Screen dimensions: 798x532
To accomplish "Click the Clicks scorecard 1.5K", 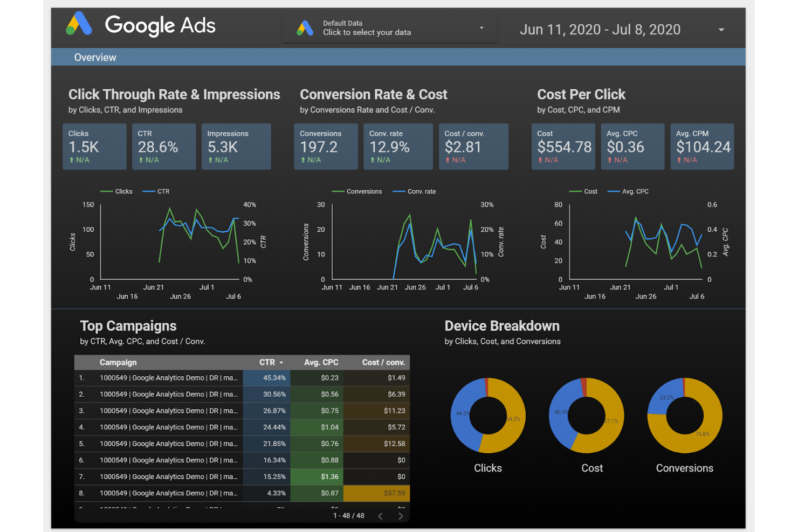I will pos(94,147).
